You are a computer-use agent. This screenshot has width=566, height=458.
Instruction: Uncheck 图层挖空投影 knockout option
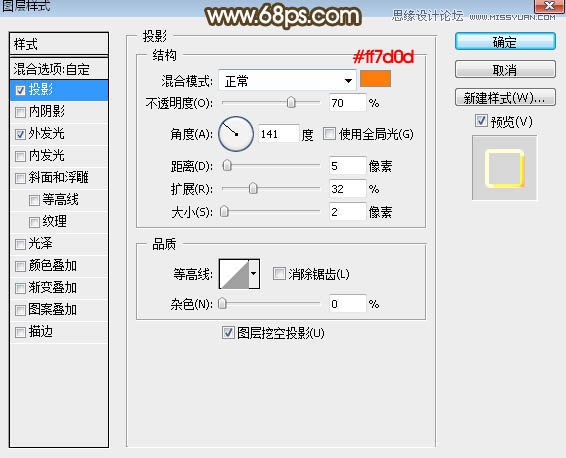tap(228, 332)
